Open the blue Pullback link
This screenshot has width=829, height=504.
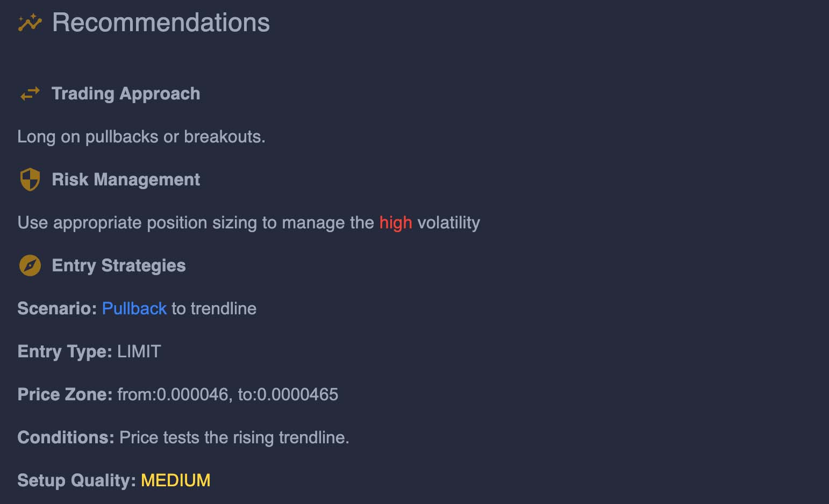pyautogui.click(x=134, y=308)
